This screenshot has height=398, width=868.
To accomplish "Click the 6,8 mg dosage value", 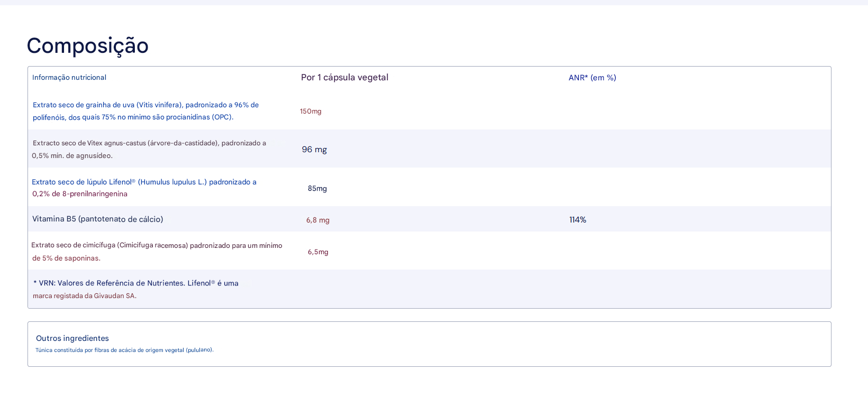I will 317,220.
